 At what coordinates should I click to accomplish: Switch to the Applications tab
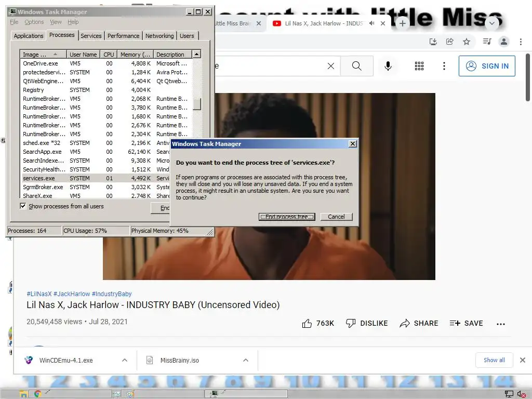[29, 36]
